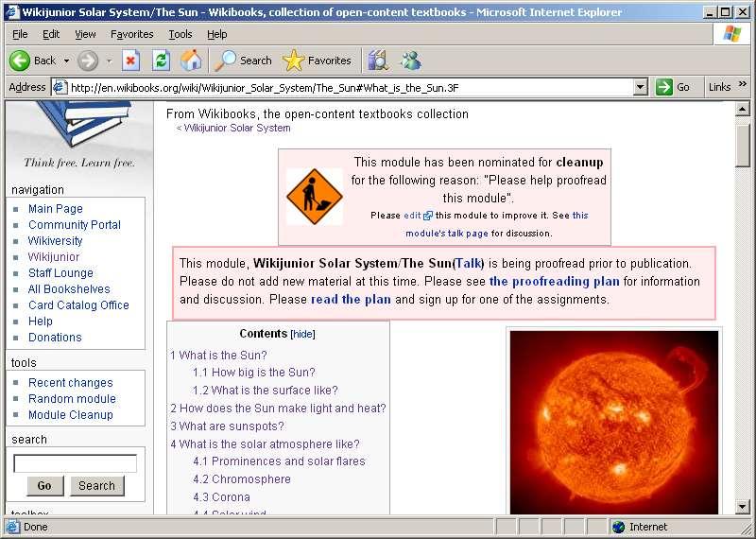Click the vertical scrollbar down arrow

coord(742,506)
